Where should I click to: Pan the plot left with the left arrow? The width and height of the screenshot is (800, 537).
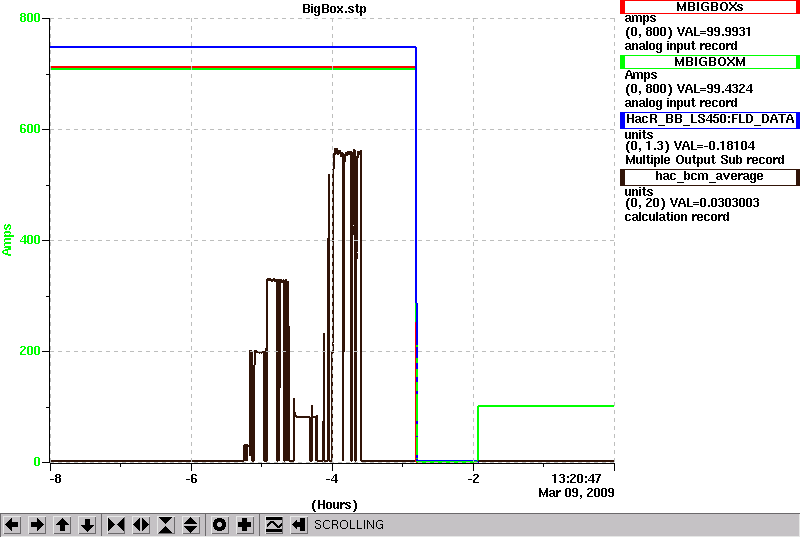click(12, 525)
